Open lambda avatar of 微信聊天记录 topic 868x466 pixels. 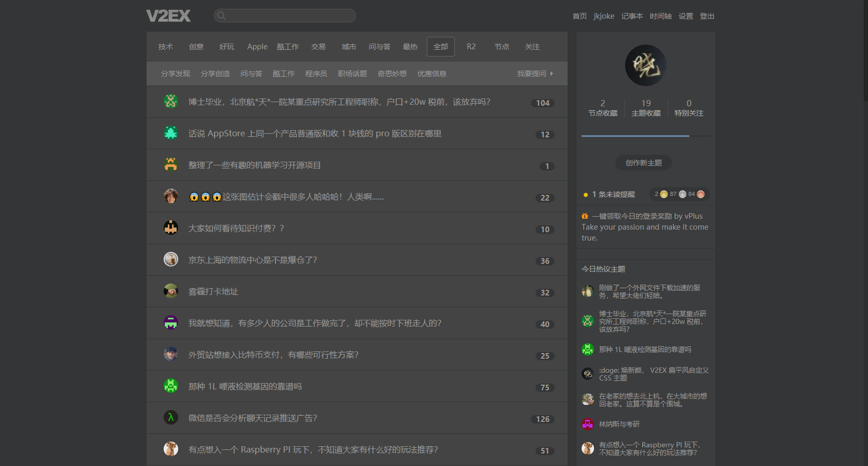click(171, 417)
